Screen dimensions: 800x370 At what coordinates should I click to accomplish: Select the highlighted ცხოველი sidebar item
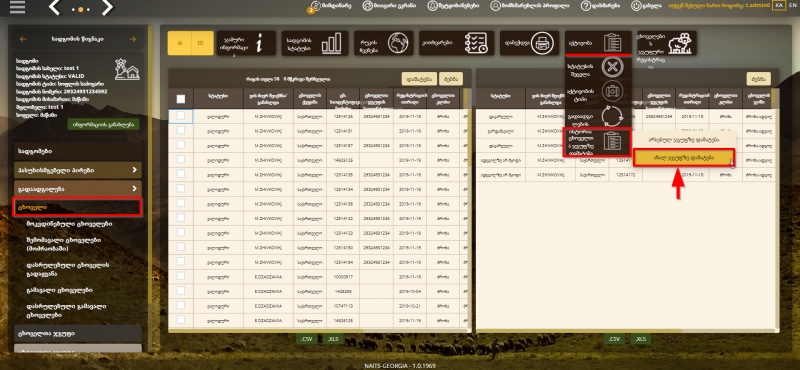(77, 207)
